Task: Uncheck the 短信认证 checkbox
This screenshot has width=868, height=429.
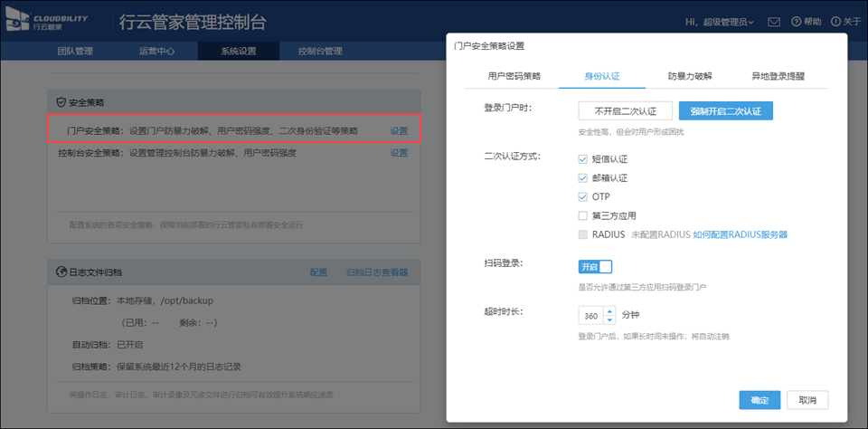Action: click(x=583, y=158)
